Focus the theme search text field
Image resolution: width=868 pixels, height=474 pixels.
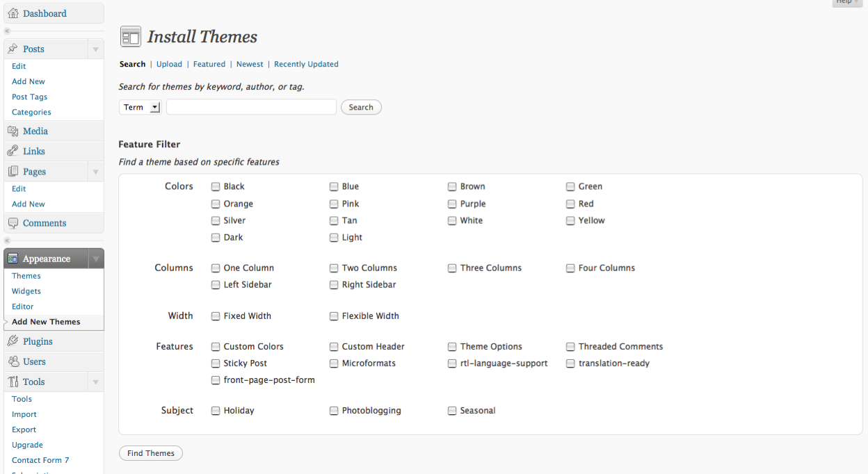(x=251, y=107)
